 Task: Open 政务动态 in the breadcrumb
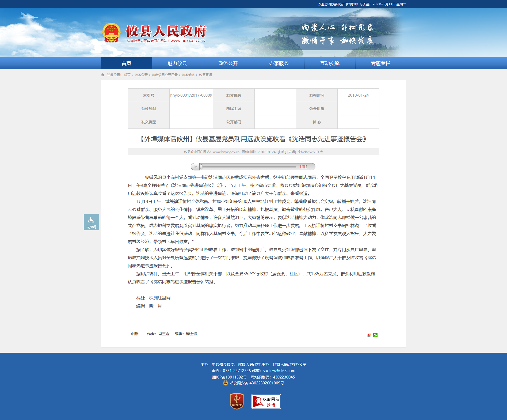(188, 75)
